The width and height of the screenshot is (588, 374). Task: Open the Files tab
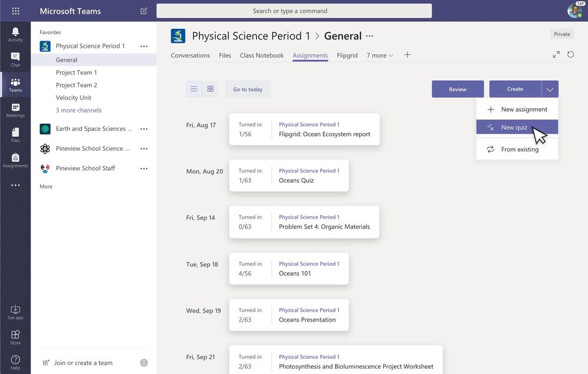pos(225,55)
